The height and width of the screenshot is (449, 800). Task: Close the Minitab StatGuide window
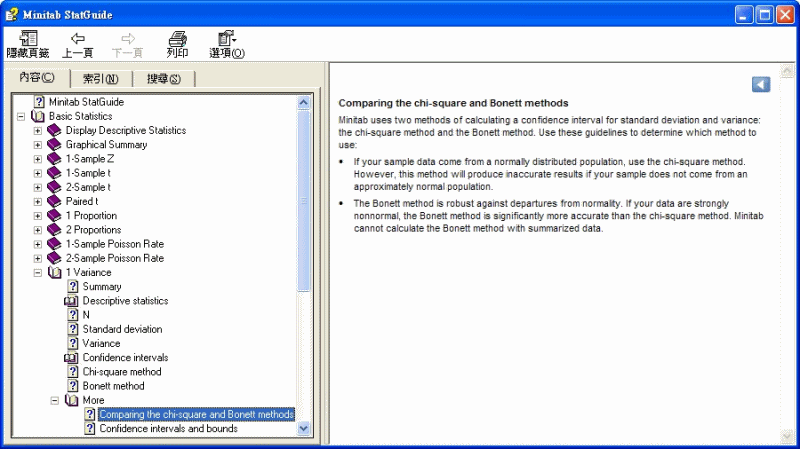[785, 15]
